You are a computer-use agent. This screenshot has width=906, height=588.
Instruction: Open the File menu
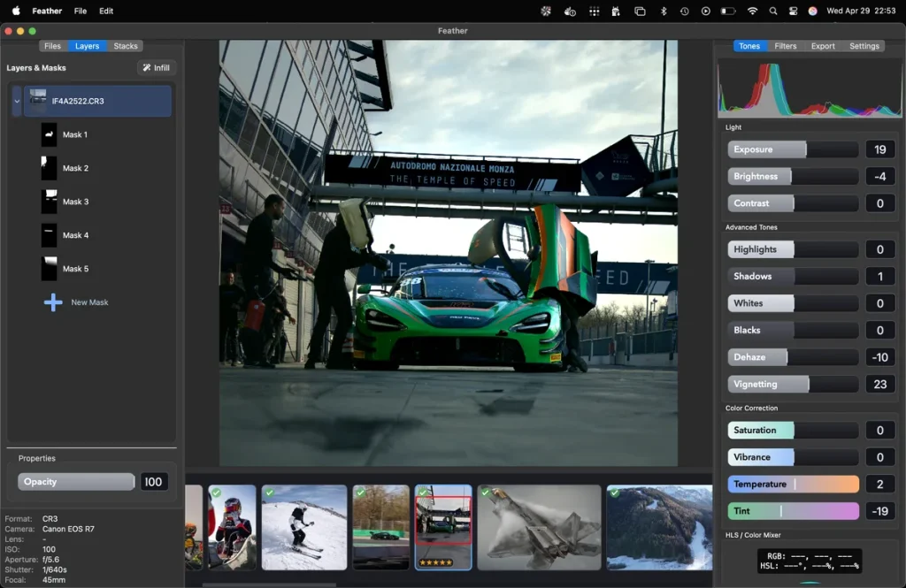(x=81, y=11)
